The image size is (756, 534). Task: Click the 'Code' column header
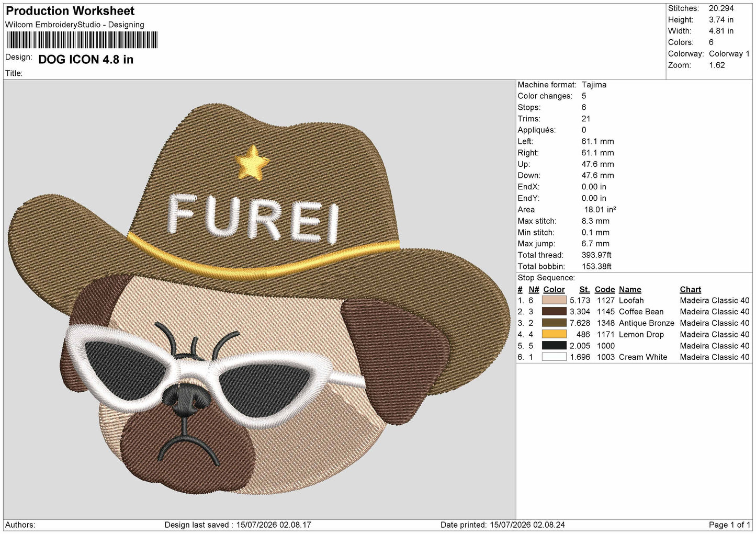click(605, 290)
